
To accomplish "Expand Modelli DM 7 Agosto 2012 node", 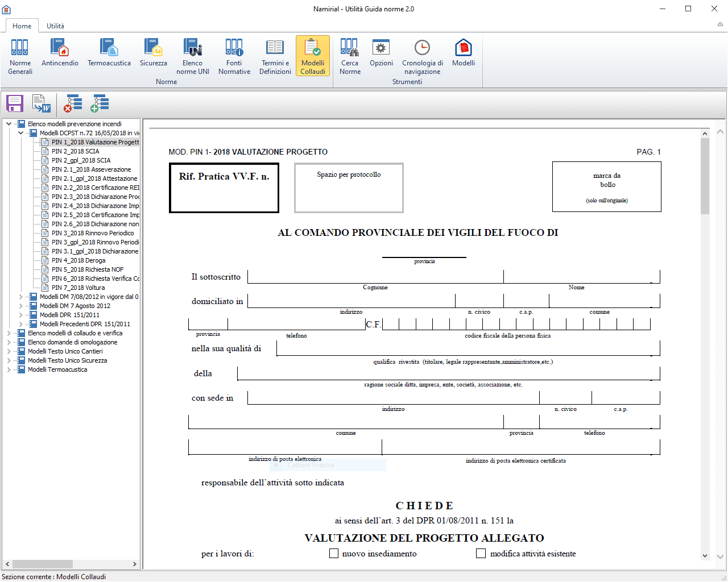I will pos(20,306).
